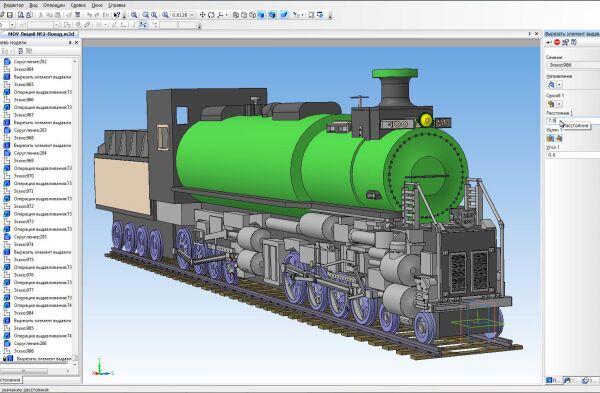The height and width of the screenshot is (393, 600).
Task: Select Скругление:282 in the model tree
Action: (30, 62)
